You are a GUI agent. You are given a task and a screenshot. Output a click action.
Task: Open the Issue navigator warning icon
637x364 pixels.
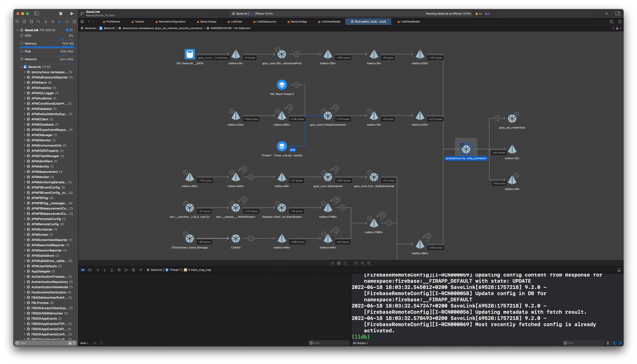[x=46, y=22]
